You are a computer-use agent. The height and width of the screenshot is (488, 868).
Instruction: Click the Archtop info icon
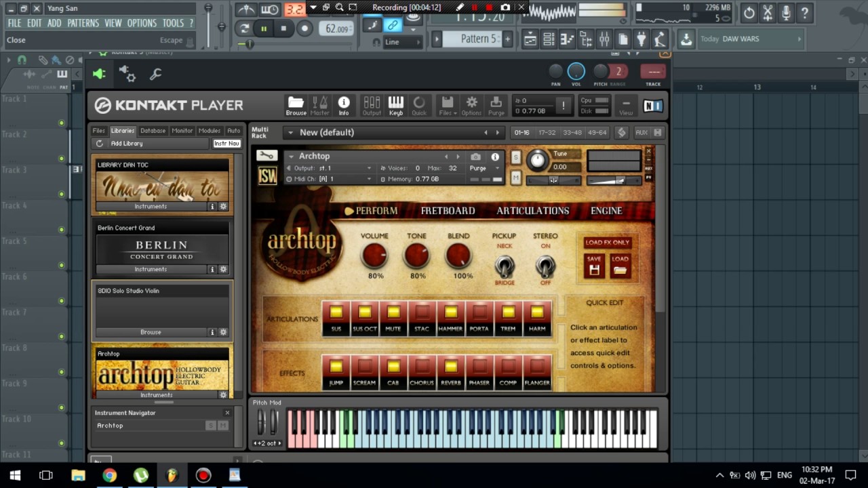click(495, 157)
